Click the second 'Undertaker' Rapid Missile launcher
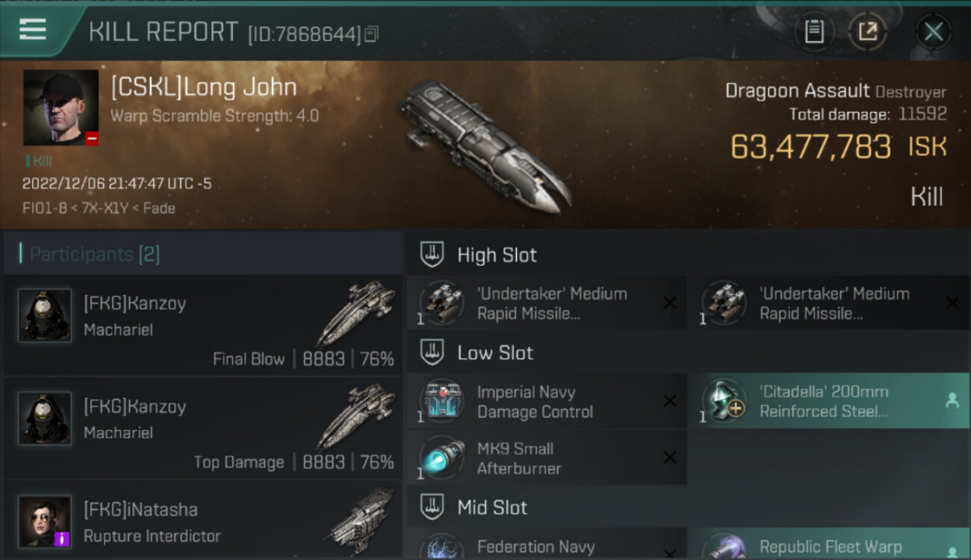Screen dimensions: 971x560 tap(829, 303)
